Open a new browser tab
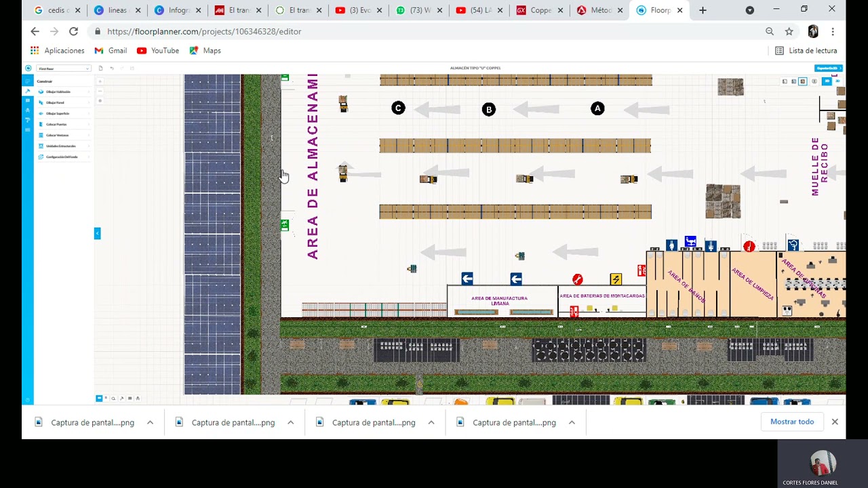The height and width of the screenshot is (488, 868). [x=703, y=10]
